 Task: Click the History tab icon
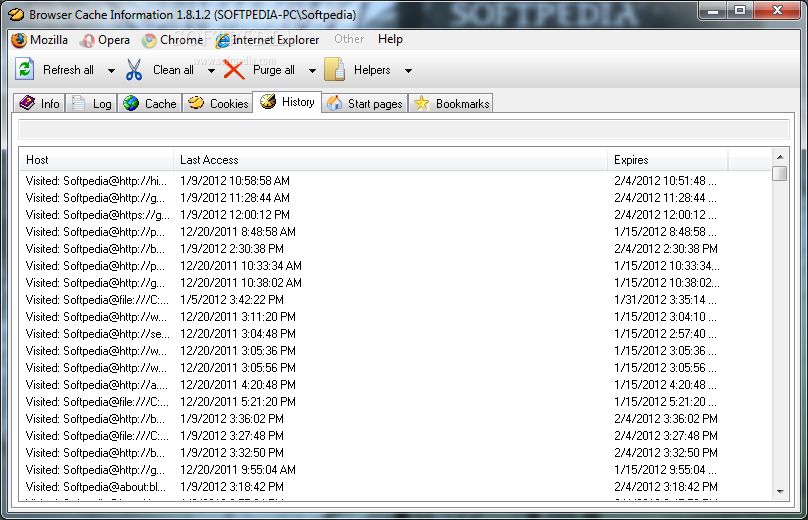tap(268, 102)
